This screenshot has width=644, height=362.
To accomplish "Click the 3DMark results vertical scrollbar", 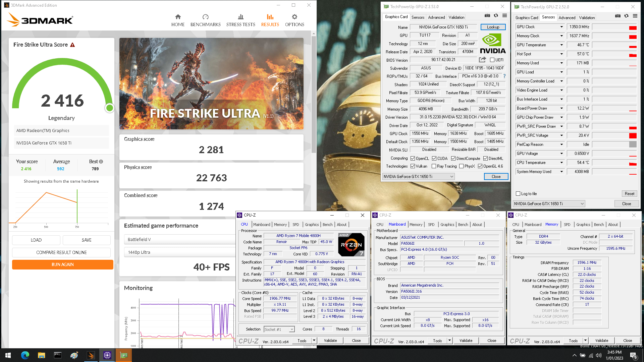I will pyautogui.click(x=314, y=94).
